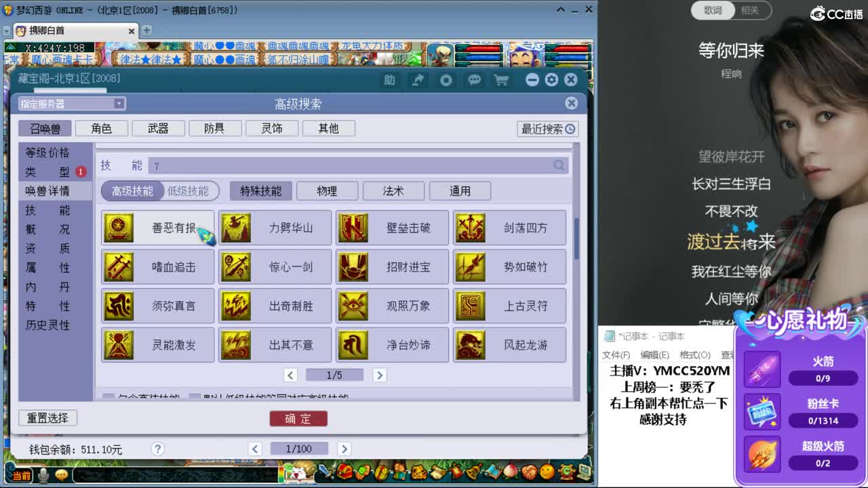Screen dimensions: 868x488
Task: Click the golden bell icon in game toolbar
Action: 475,470
